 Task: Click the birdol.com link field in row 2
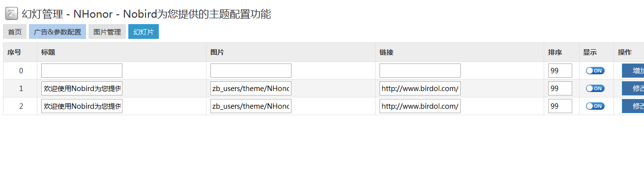[x=420, y=106]
